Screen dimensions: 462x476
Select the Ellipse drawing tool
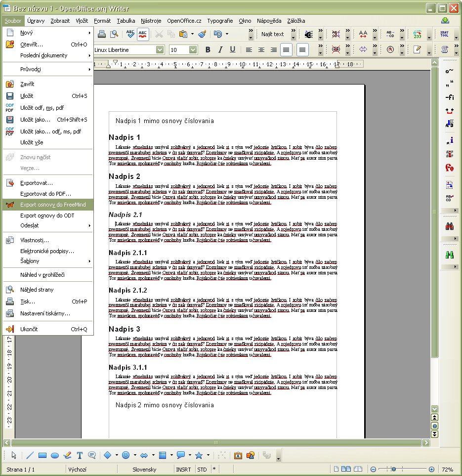tap(55, 455)
